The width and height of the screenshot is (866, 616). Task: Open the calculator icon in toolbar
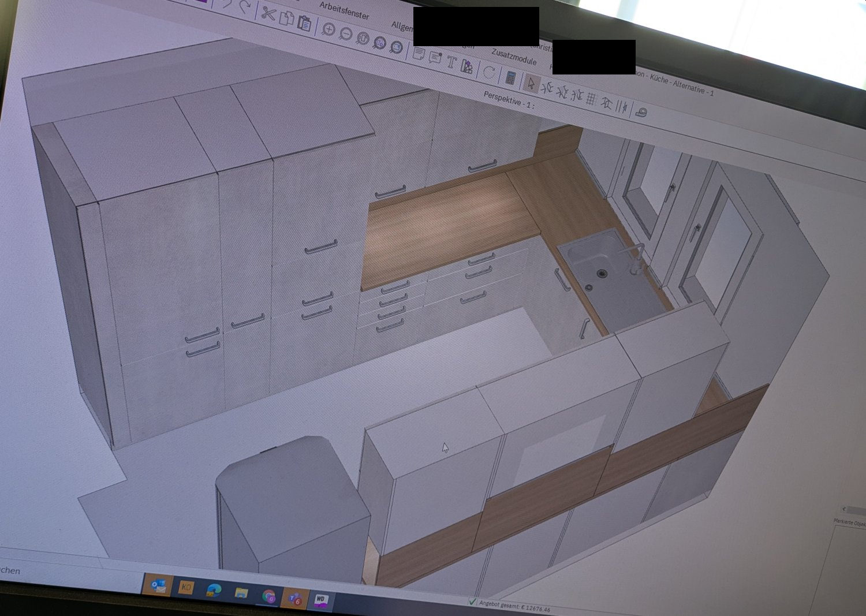point(510,77)
